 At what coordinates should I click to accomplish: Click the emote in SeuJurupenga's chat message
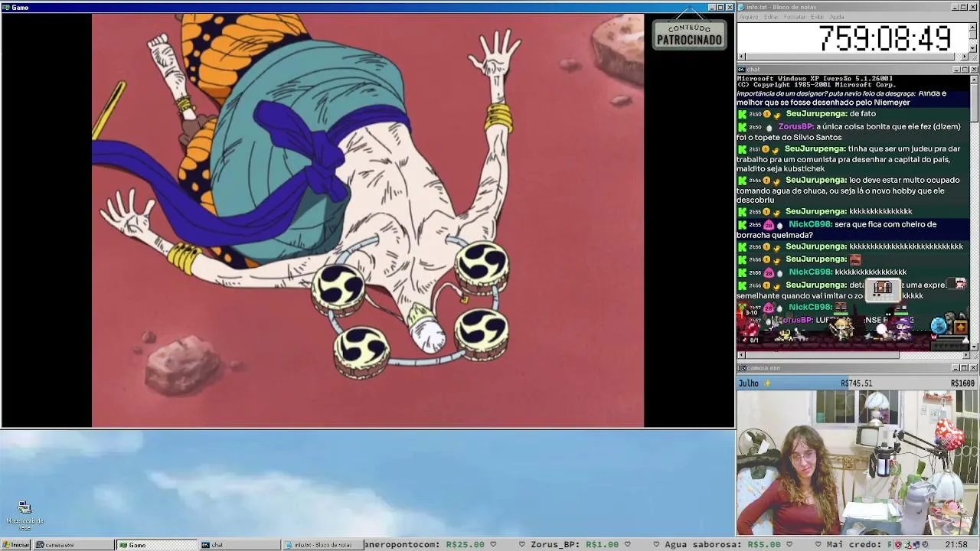tap(855, 259)
